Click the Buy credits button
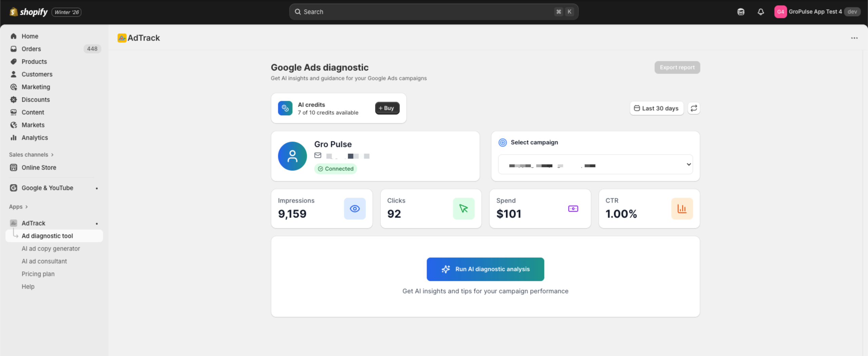The image size is (868, 356). 387,108
